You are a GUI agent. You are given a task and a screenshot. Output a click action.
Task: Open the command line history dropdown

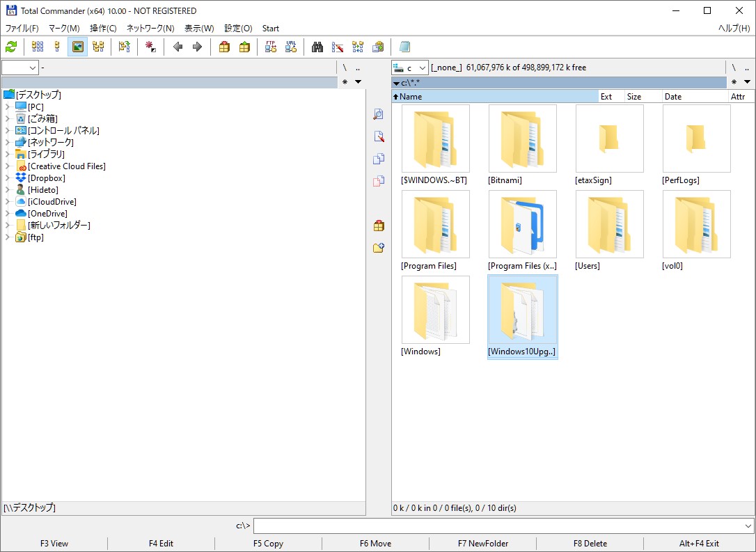point(748,526)
